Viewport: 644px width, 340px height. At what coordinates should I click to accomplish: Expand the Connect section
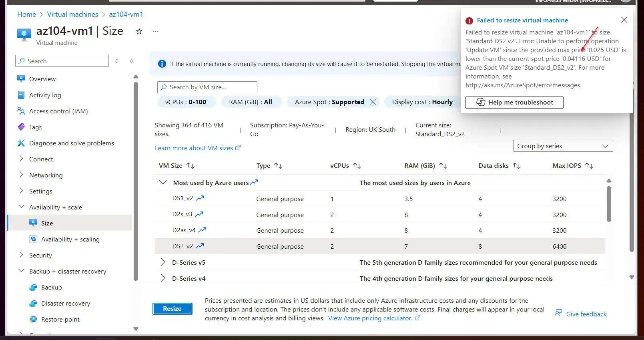point(21,159)
